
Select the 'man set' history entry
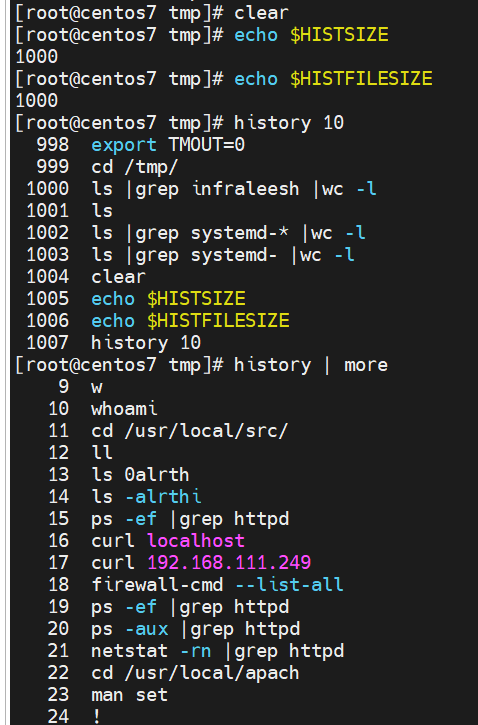point(129,694)
